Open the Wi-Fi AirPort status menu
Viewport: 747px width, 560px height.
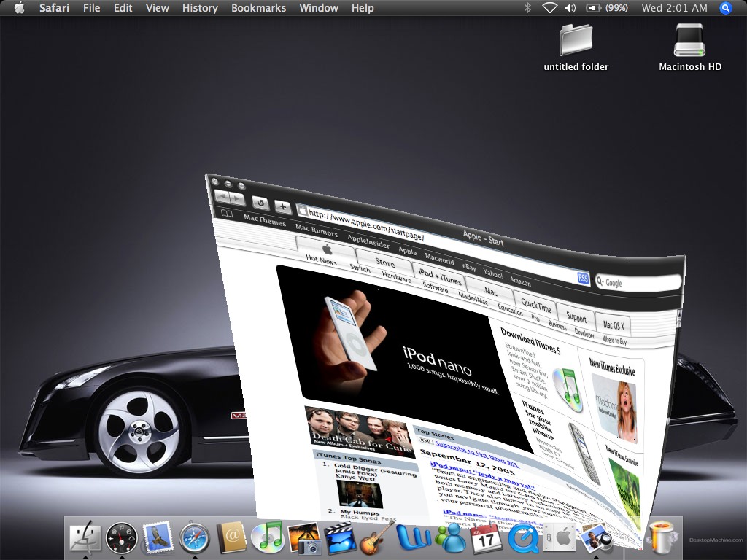point(550,8)
